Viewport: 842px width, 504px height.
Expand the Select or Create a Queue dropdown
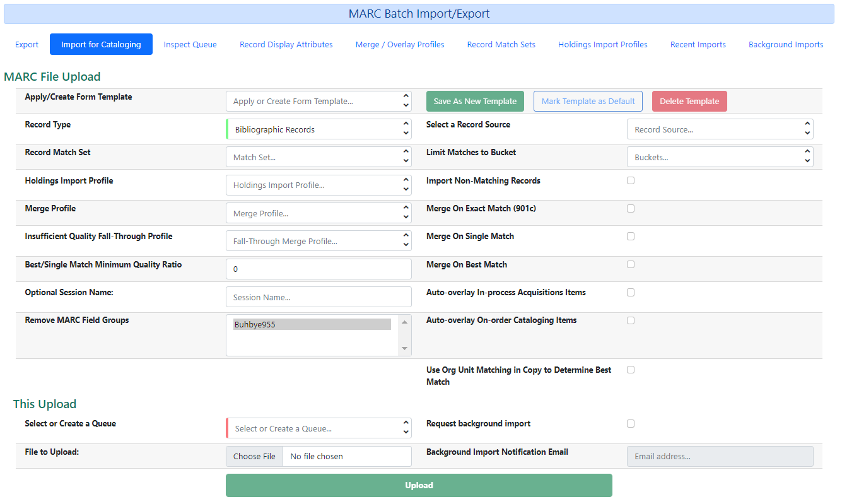pyautogui.click(x=319, y=428)
